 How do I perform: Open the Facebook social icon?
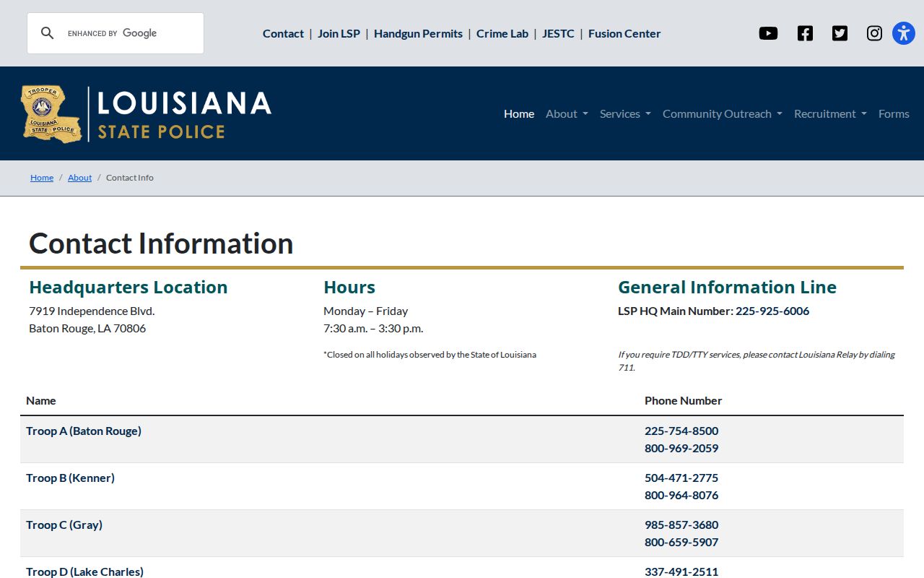[x=805, y=33]
